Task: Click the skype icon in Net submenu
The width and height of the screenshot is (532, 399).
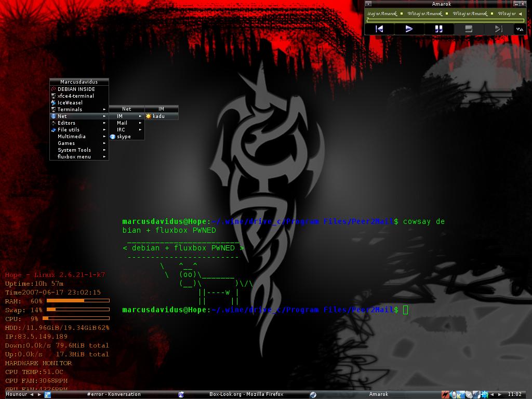Action: pos(113,137)
